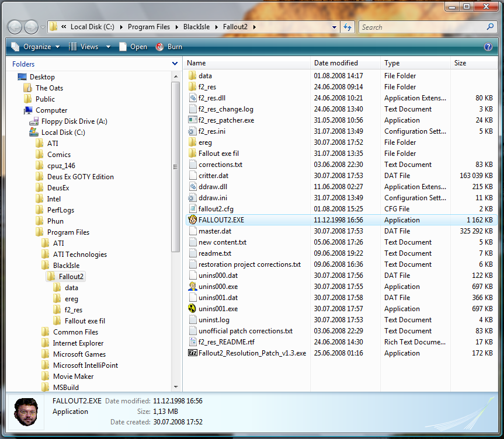The image size is (504, 439).
Task: Click the ddraw.dll file icon
Action: coord(193,187)
